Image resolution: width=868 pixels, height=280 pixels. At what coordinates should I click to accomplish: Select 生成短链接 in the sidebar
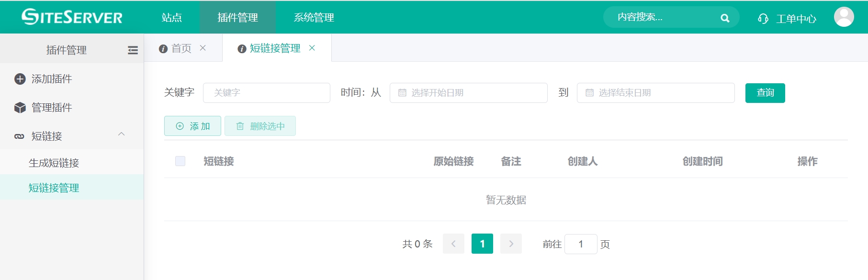54,163
